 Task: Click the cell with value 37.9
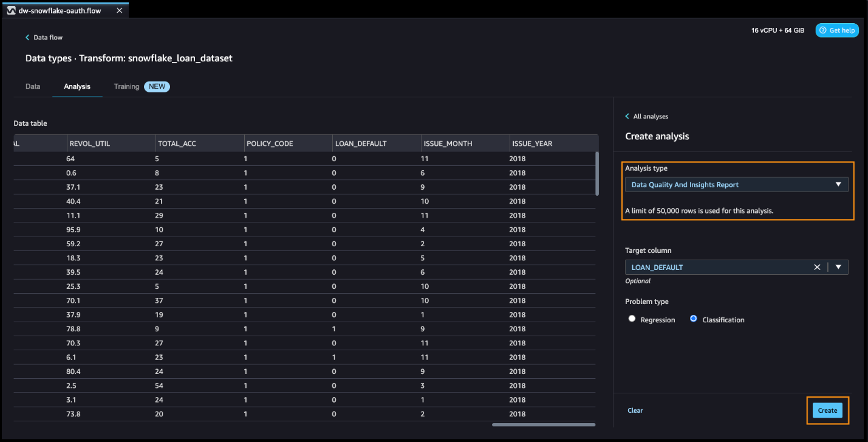(73, 315)
